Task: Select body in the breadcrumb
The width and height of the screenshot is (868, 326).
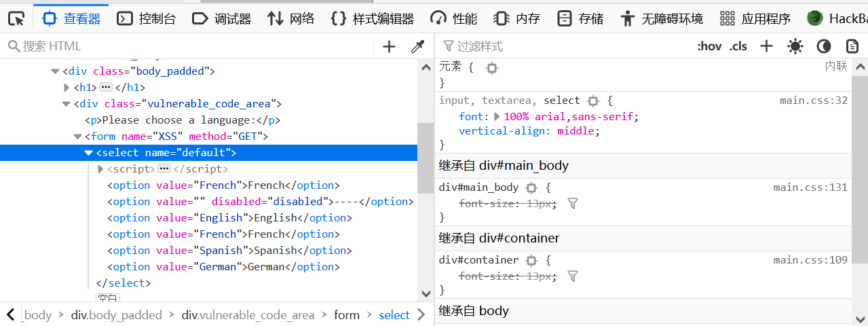Action: click(x=37, y=315)
